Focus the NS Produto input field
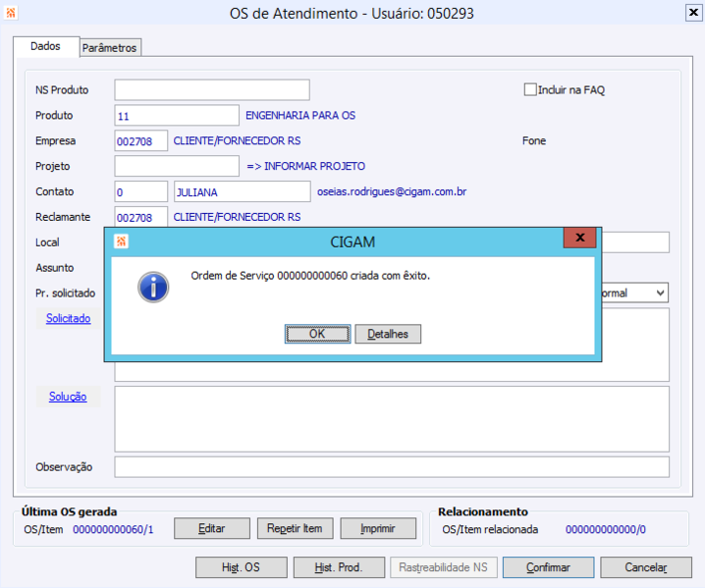Image resolution: width=705 pixels, height=588 pixels. [x=212, y=90]
